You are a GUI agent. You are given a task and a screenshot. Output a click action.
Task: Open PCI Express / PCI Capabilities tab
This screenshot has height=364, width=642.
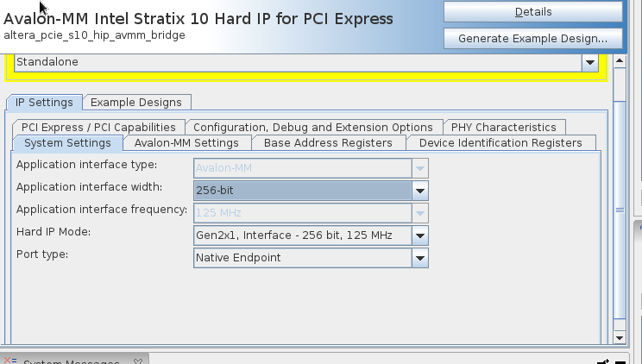click(98, 127)
